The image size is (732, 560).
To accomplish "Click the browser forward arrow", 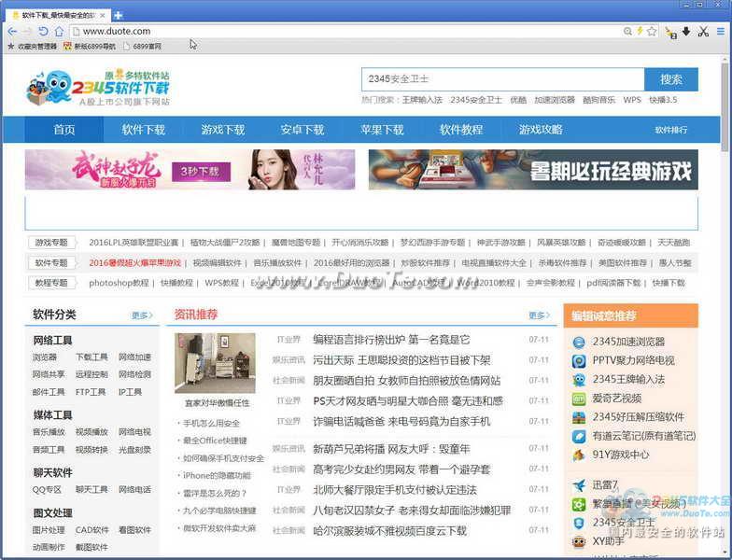I will tap(27, 32).
